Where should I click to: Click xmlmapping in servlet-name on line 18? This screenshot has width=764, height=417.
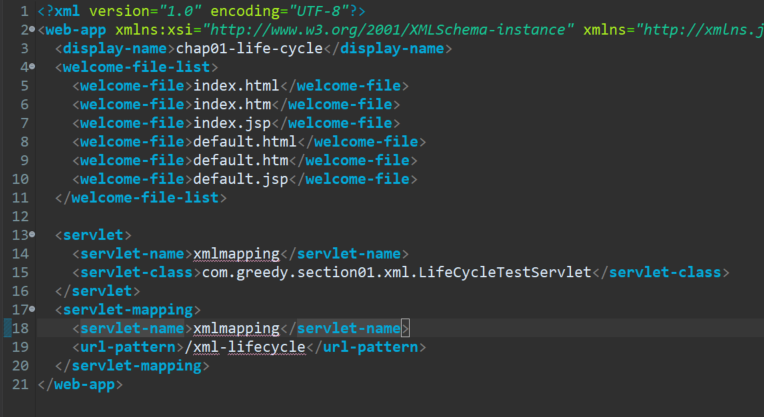236,328
